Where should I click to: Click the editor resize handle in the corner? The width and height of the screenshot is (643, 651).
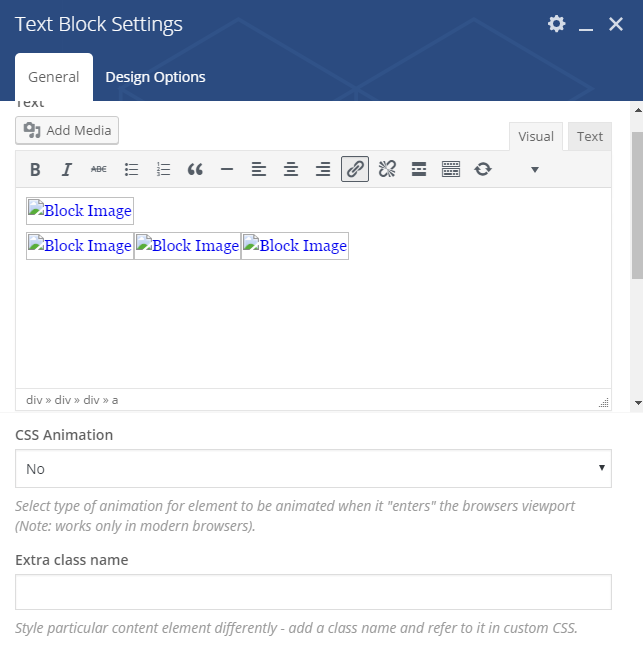coord(604,403)
